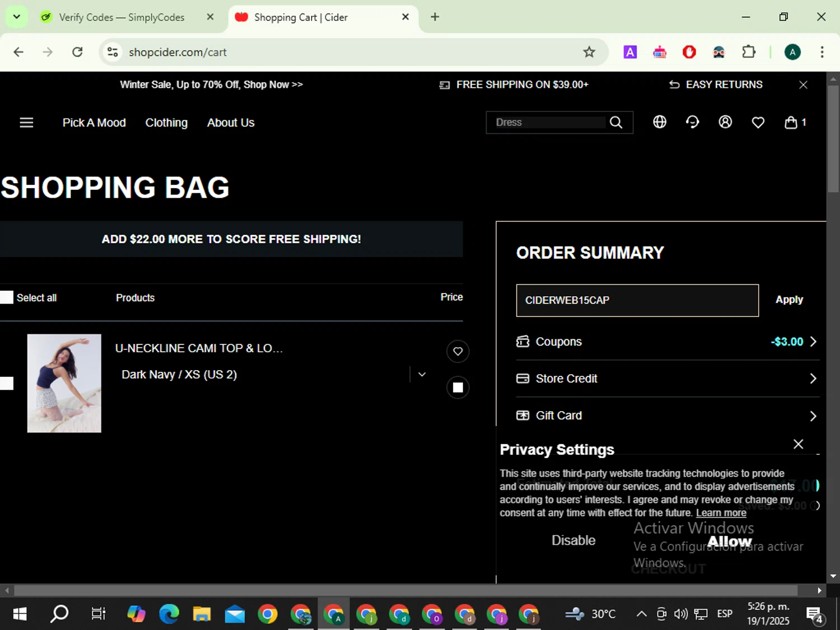Open the notification center icon
Viewport: 840px width, 630px height.
(x=814, y=614)
